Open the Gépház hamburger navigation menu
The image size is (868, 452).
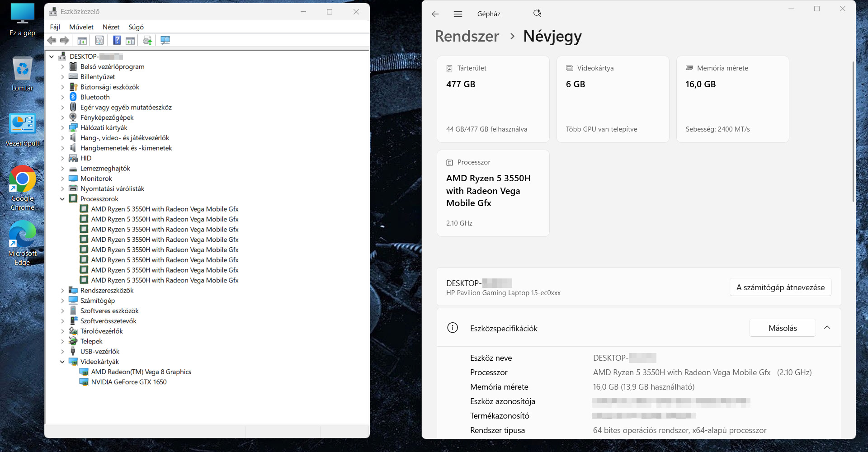[x=458, y=14]
